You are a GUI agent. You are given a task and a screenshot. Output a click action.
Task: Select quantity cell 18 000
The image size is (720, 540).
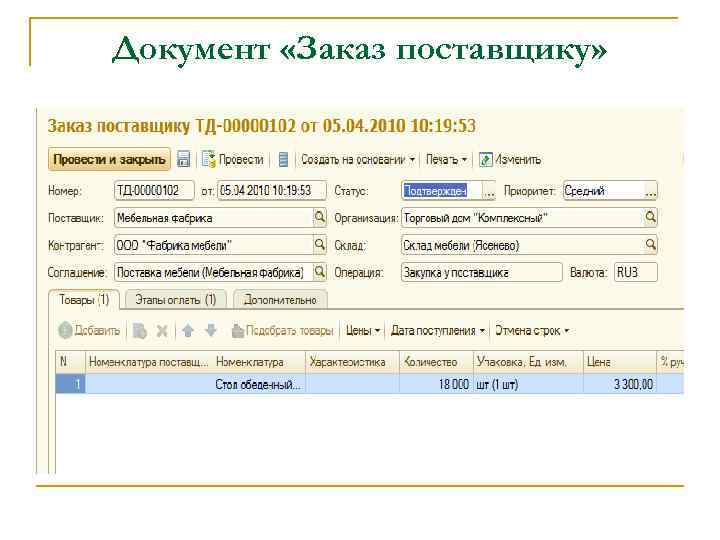point(436,384)
